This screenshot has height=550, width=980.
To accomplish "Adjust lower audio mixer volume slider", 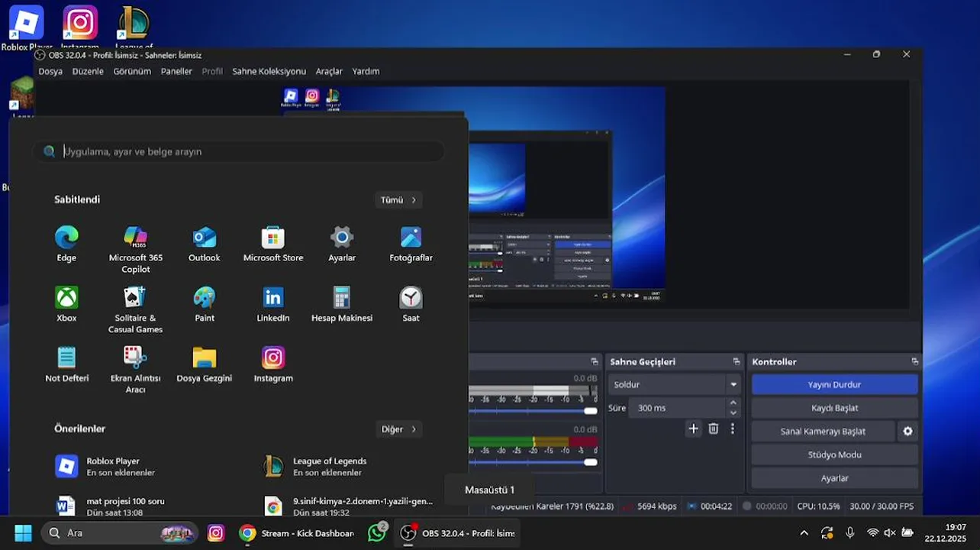I will coord(590,462).
